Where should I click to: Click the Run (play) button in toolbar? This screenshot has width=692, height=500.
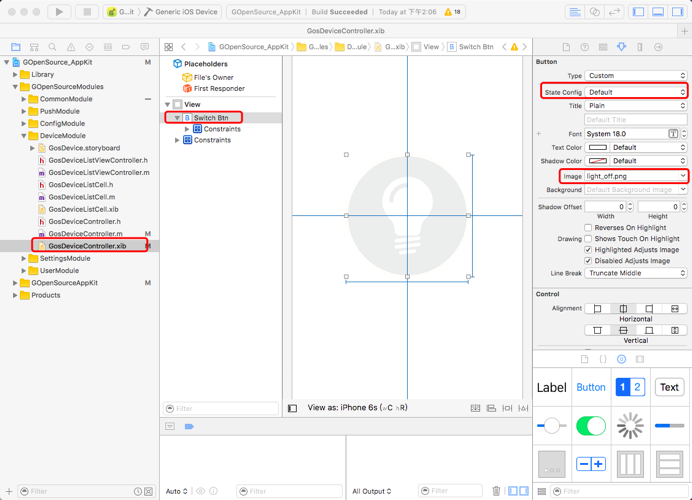pyautogui.click(x=59, y=12)
